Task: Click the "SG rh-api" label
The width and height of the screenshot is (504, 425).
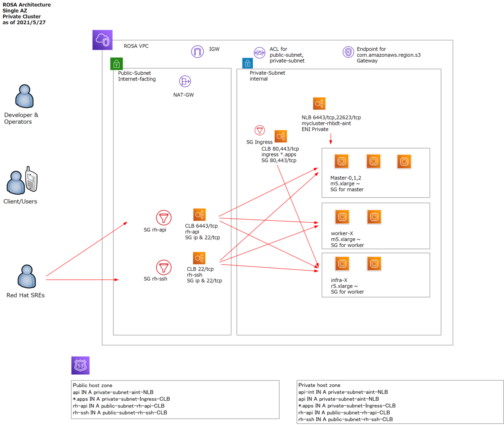Action: 155,230
